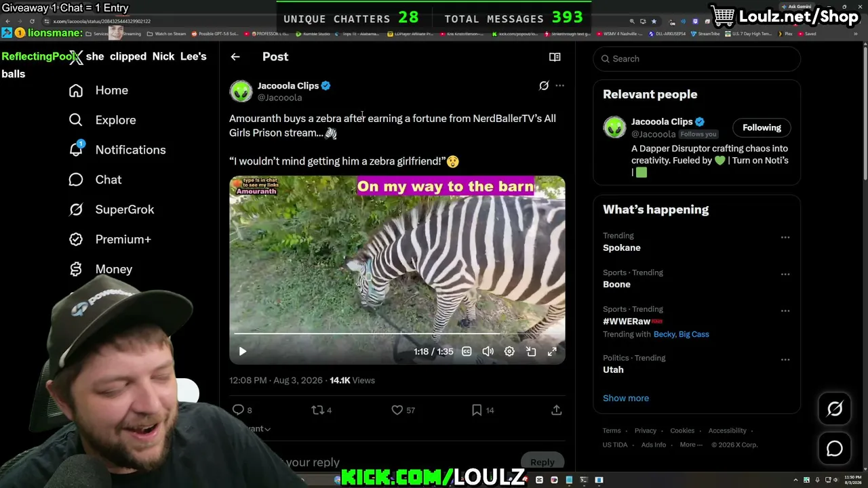This screenshot has width=868, height=488.
Task: Open video playback settings gear
Action: (509, 351)
